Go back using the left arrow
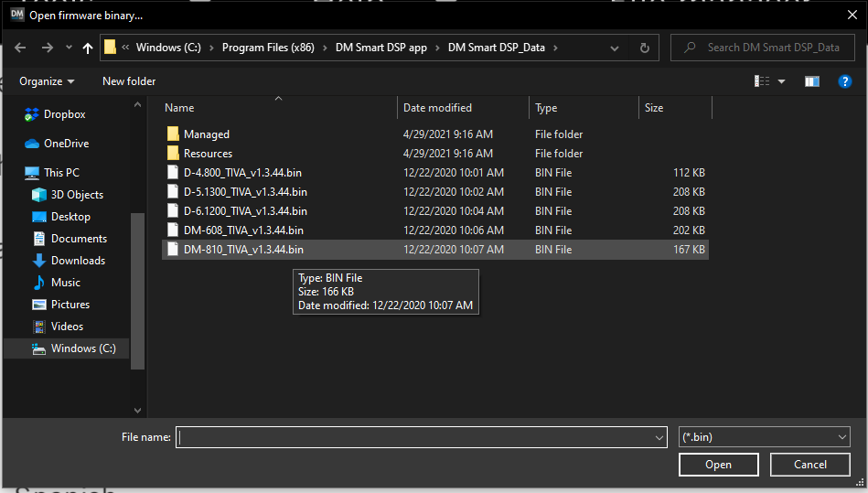Screen dimensions: 868x493 click(x=20, y=48)
